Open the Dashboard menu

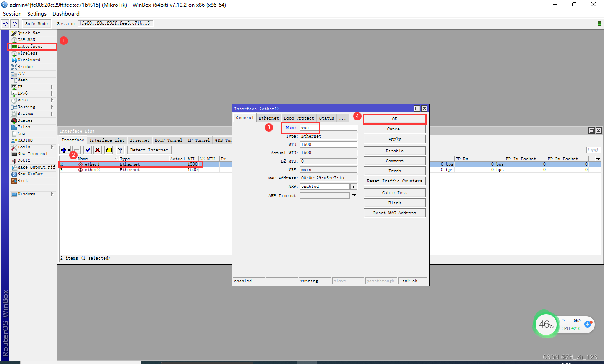(x=66, y=14)
